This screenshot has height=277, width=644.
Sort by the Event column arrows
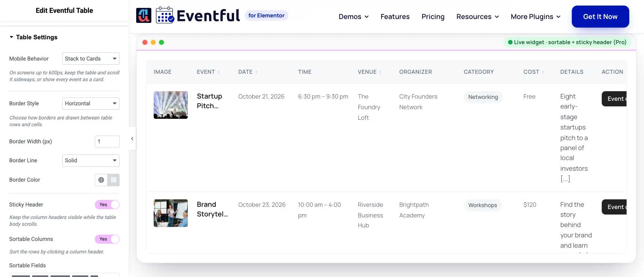click(x=219, y=72)
